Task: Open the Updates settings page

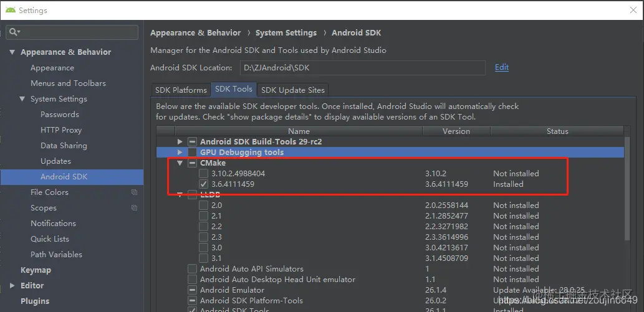Action: pos(55,161)
